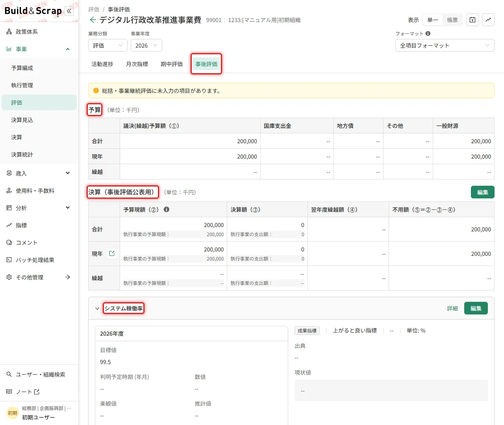Switch to the 活動進捗 tab

click(x=102, y=64)
